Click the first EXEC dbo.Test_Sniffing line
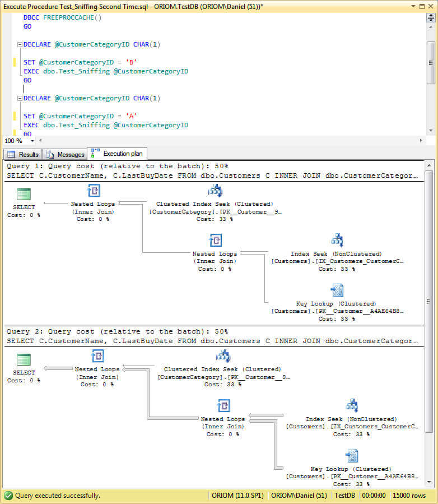Viewport: 438px width, 504px height. 106,71
